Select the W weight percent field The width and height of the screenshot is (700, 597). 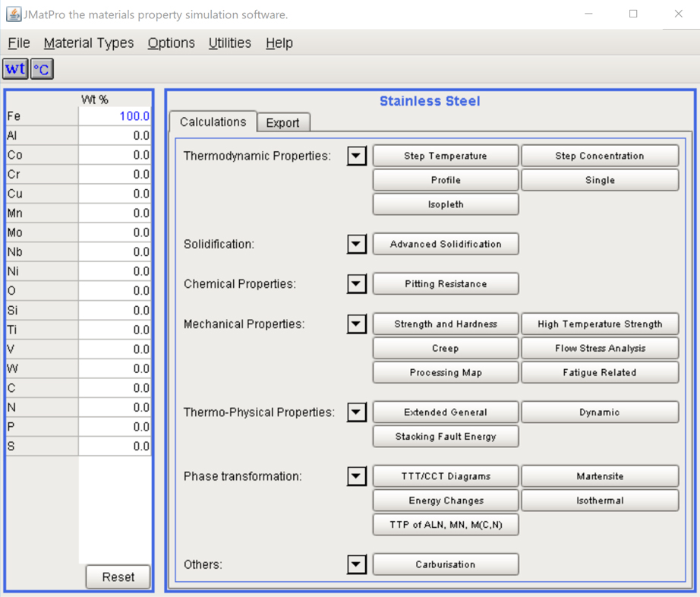115,368
